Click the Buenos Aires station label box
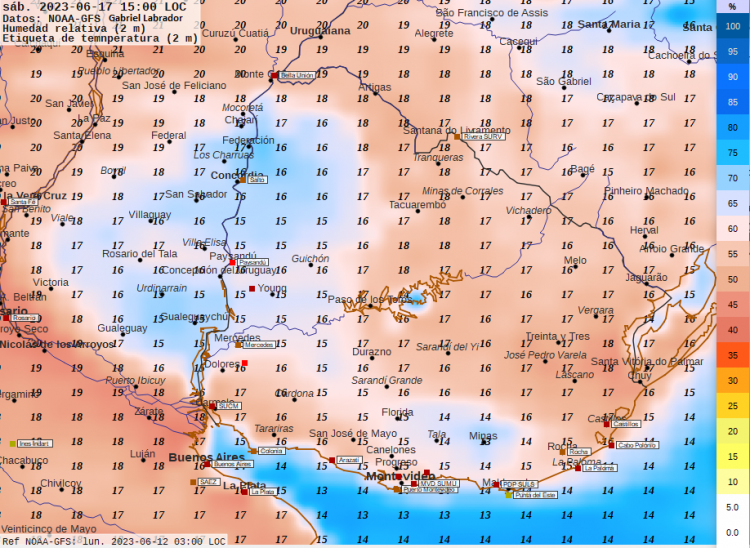 233,464
